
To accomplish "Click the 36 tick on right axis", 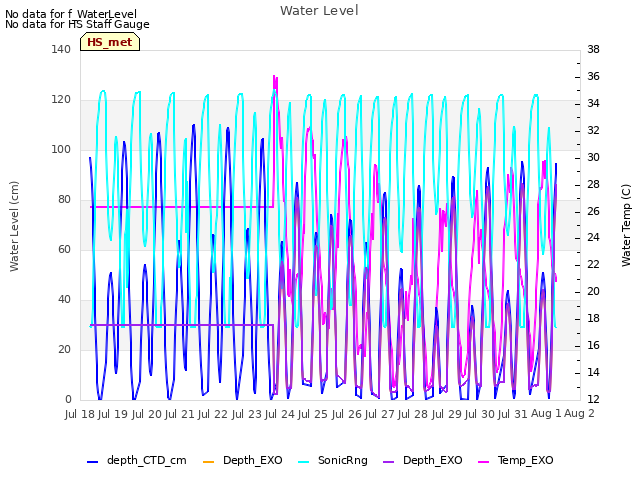I will (593, 76).
